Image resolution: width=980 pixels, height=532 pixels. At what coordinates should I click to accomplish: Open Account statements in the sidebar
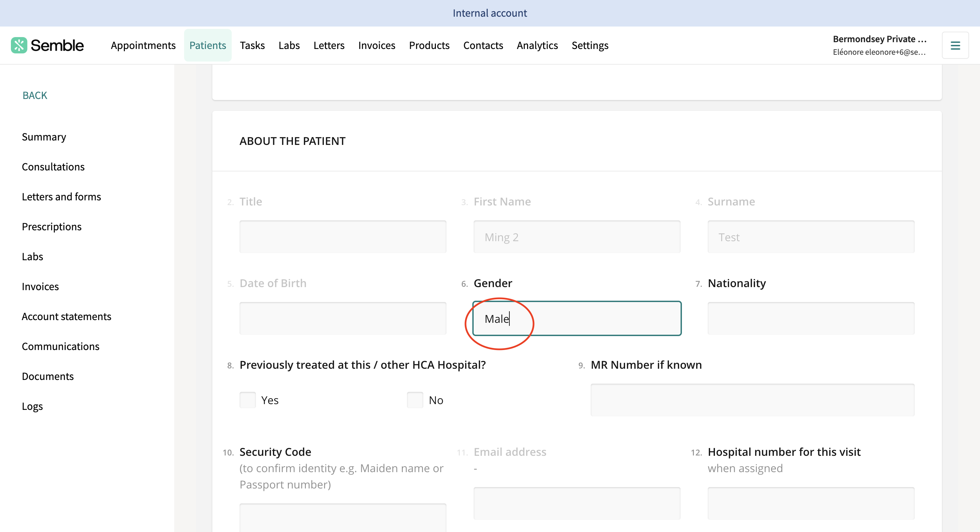(66, 316)
